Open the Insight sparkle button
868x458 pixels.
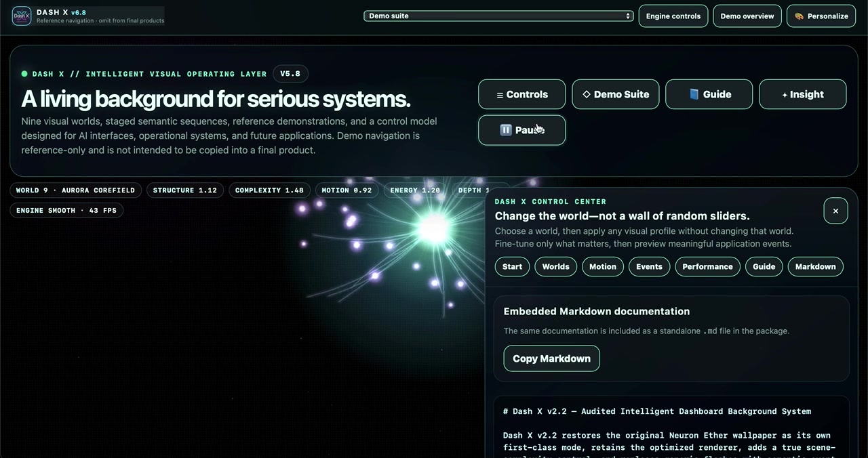(803, 94)
